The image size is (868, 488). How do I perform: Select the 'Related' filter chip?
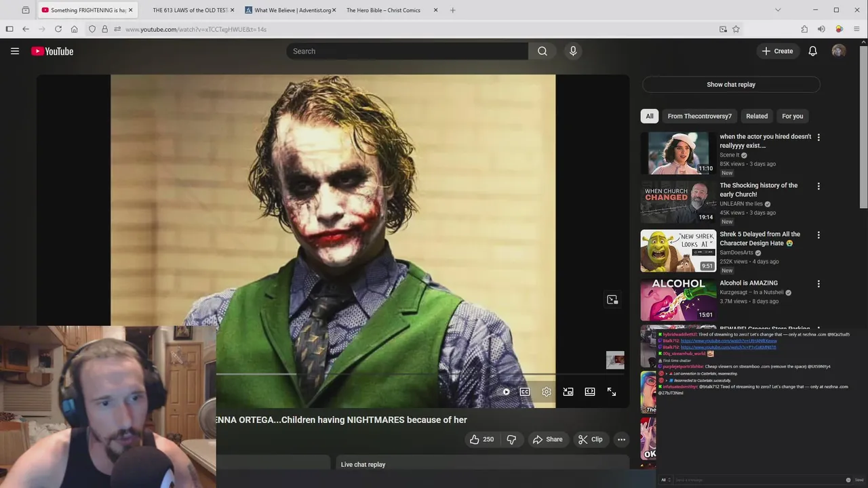tap(757, 116)
